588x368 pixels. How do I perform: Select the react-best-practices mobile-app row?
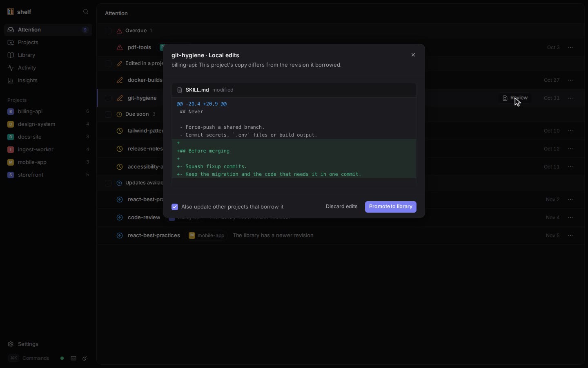click(x=341, y=236)
